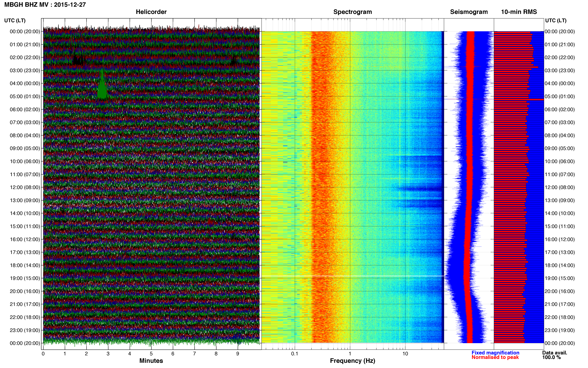
Task: Click the 4 tick on the Minutes axis
Action: [x=130, y=354]
